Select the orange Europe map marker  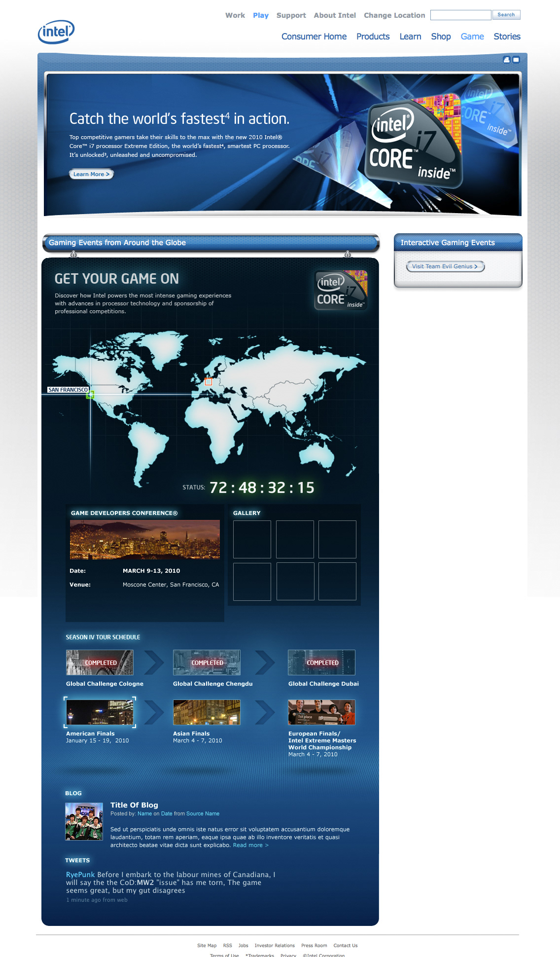point(209,382)
